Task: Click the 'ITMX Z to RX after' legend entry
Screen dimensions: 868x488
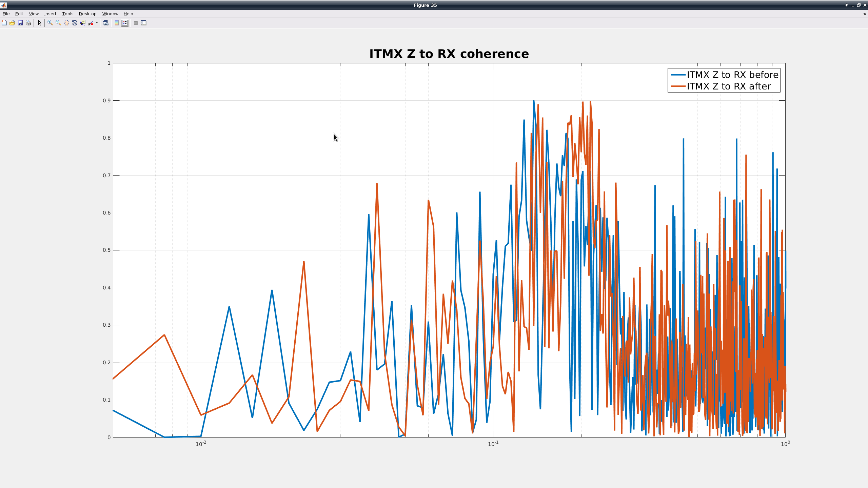Action: click(x=729, y=86)
